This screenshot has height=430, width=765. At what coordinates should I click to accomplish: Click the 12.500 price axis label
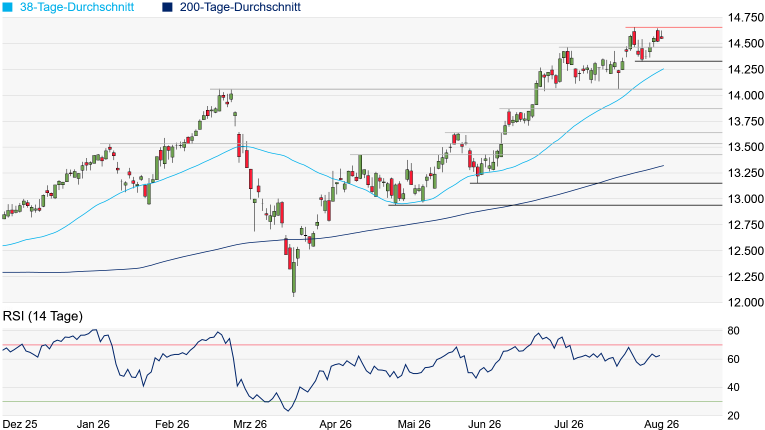coord(745,250)
